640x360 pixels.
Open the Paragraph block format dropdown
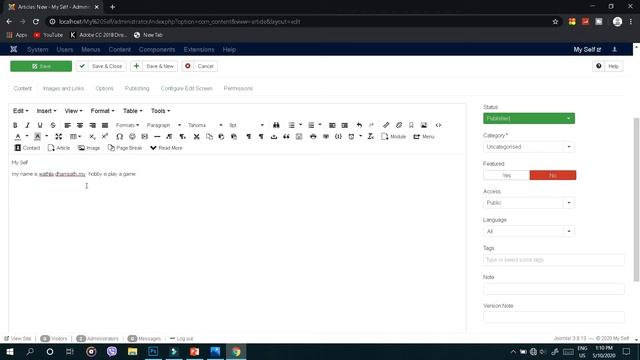click(x=164, y=125)
